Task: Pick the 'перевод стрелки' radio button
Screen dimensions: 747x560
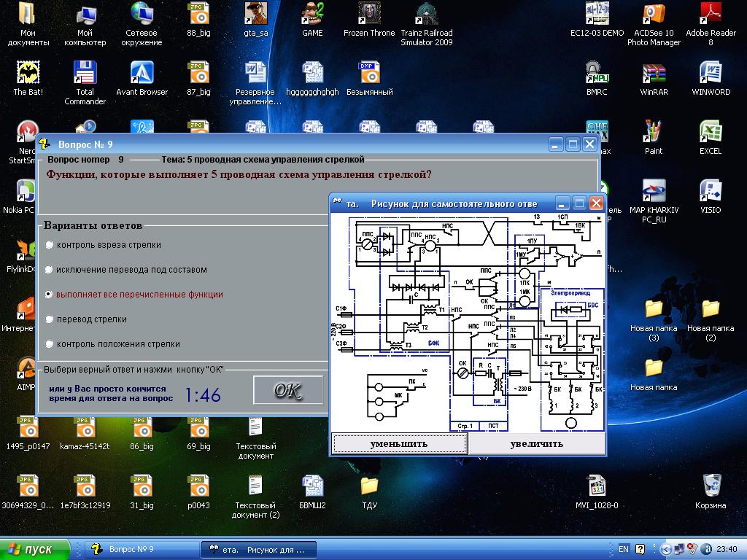Action: pos(50,319)
